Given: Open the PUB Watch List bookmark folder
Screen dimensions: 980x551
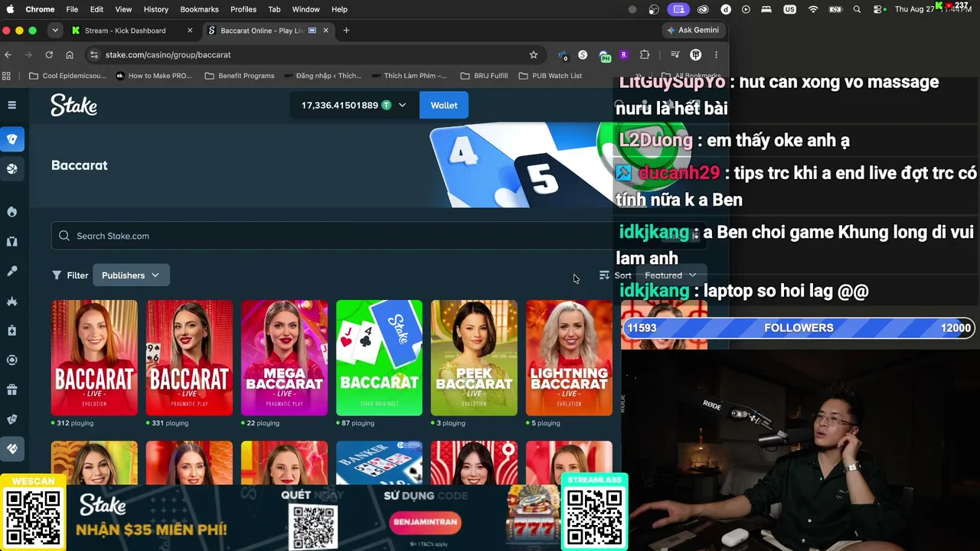Looking at the screenshot, I should 550,76.
